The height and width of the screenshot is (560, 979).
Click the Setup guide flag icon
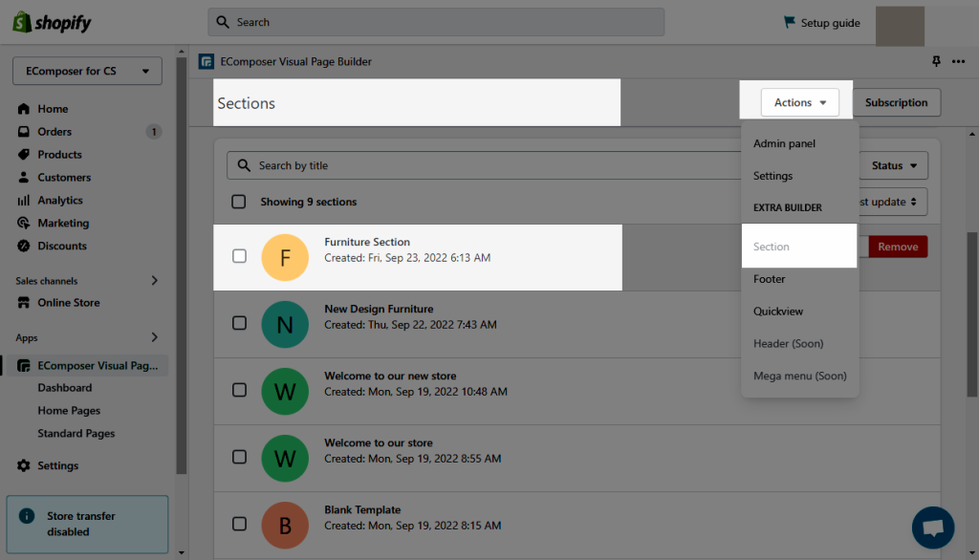click(x=789, y=23)
